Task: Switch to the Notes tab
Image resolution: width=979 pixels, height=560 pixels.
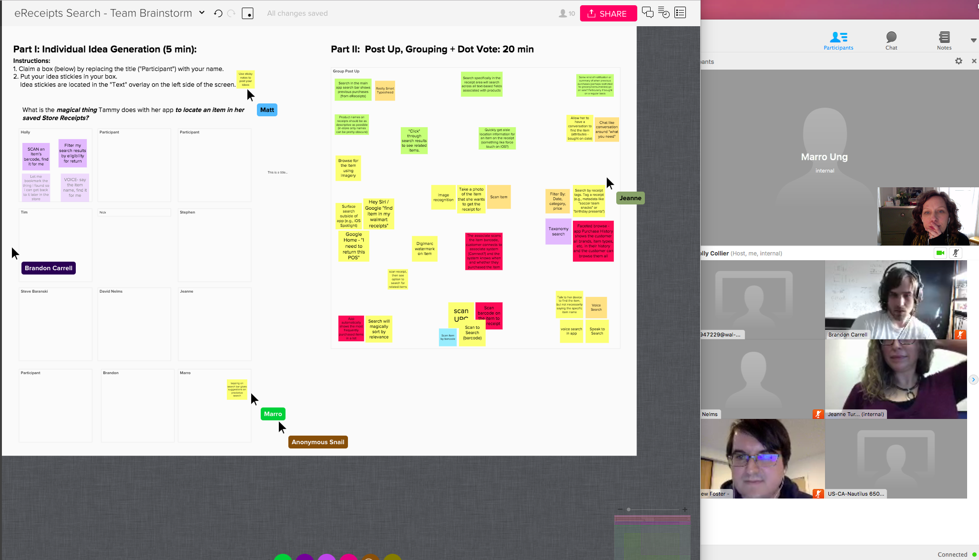Action: pos(944,40)
